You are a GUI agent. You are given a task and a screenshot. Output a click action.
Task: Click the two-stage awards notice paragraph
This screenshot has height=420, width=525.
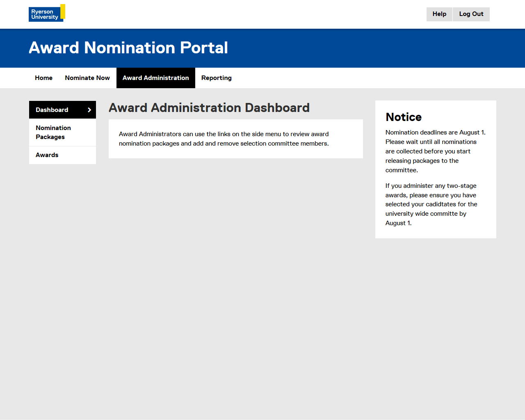click(x=431, y=204)
